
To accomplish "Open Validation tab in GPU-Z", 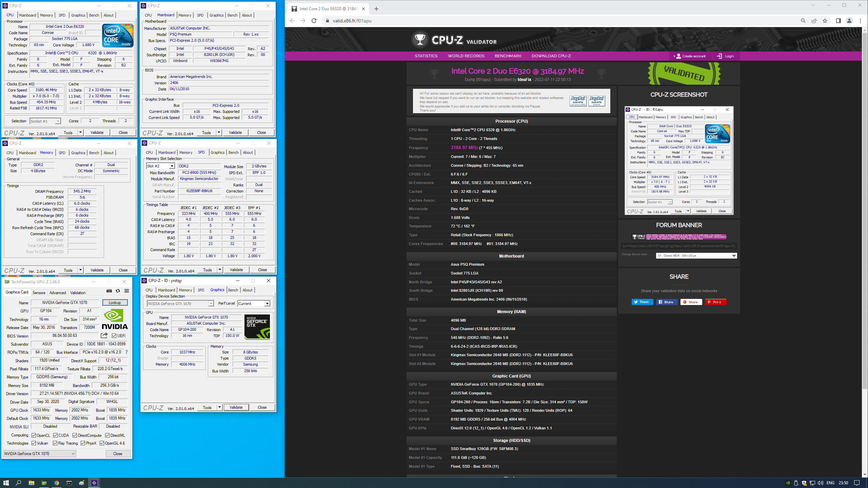I will pos(78,293).
